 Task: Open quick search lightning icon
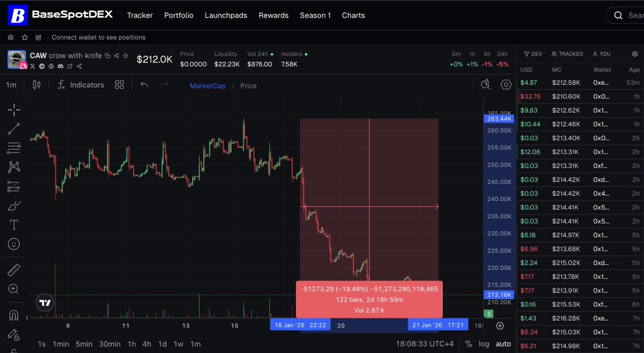pyautogui.click(x=486, y=84)
